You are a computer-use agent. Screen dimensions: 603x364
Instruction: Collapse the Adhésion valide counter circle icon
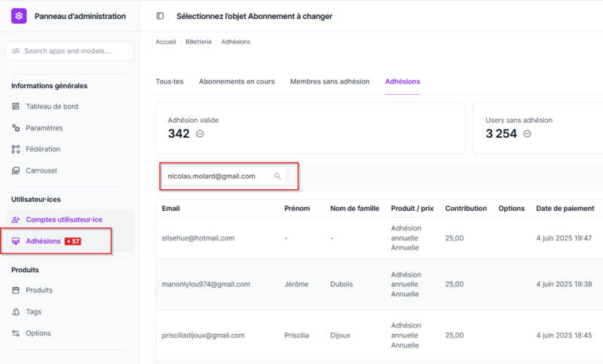click(x=200, y=134)
